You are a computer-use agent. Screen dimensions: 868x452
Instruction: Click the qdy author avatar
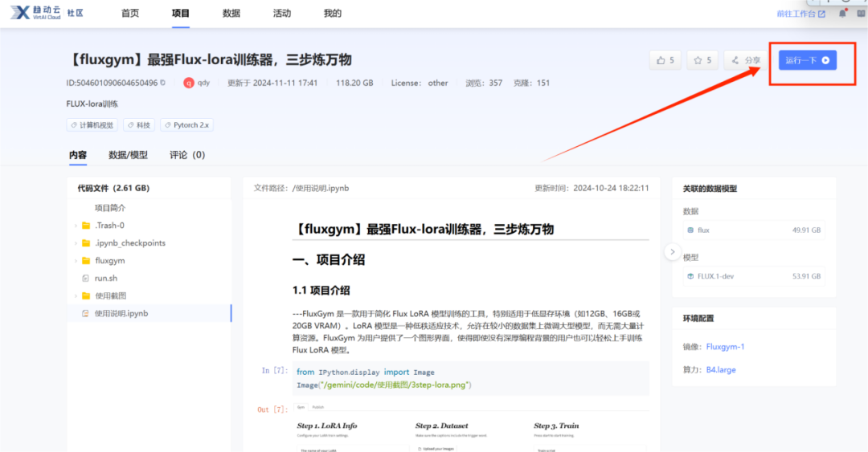coord(189,83)
